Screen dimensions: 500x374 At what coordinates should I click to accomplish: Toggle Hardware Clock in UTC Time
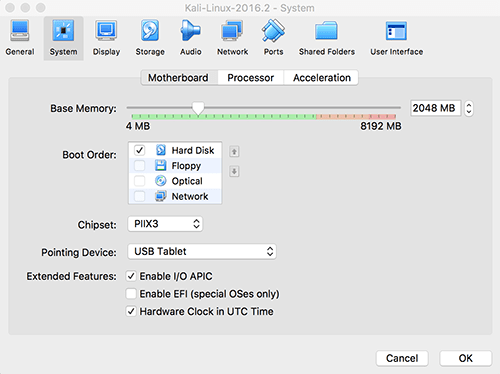131,311
